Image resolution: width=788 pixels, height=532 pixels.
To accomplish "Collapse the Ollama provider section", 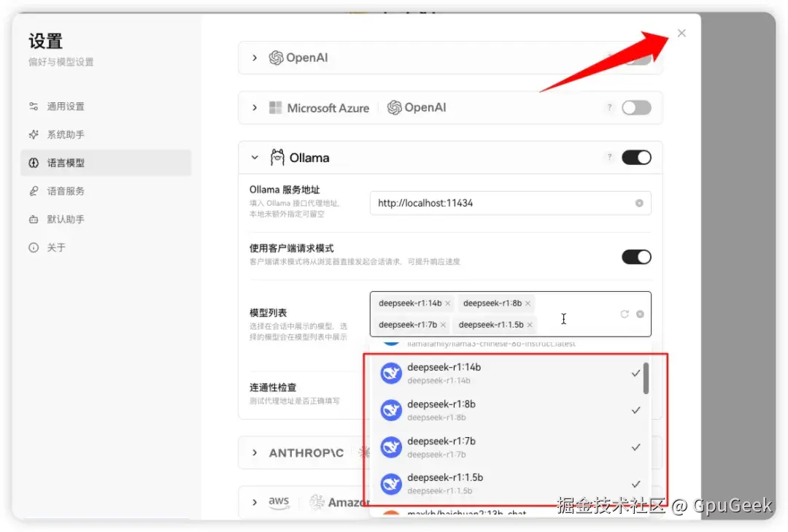I will pyautogui.click(x=255, y=158).
